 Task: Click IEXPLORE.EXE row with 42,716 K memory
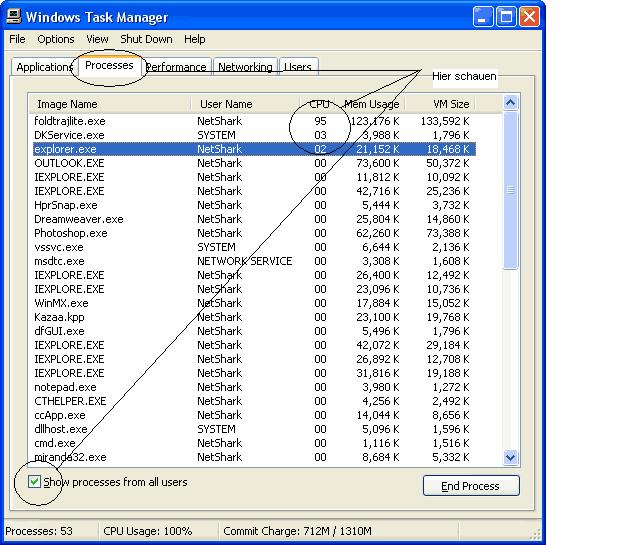tap(254, 191)
